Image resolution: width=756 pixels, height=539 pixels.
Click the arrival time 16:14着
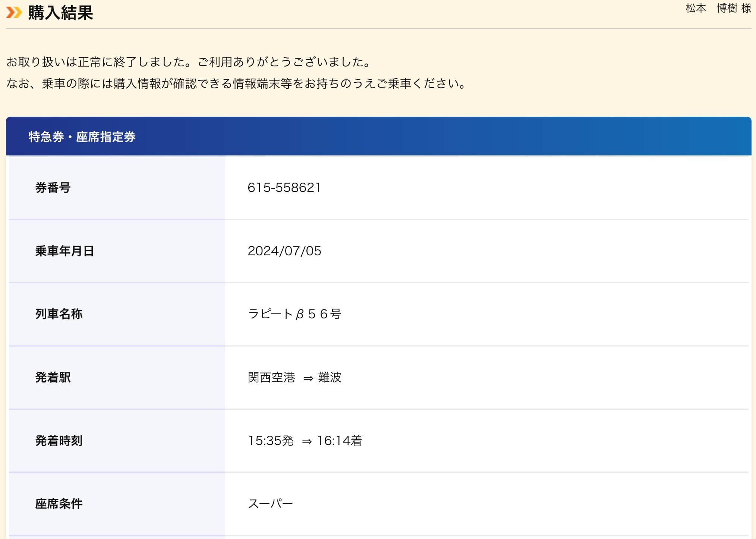[339, 441]
